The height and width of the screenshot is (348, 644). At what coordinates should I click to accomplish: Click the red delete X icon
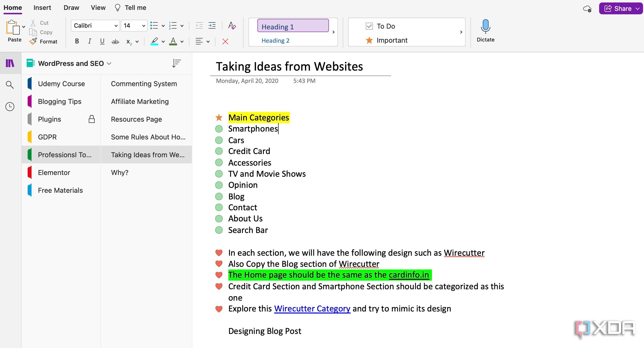point(225,41)
